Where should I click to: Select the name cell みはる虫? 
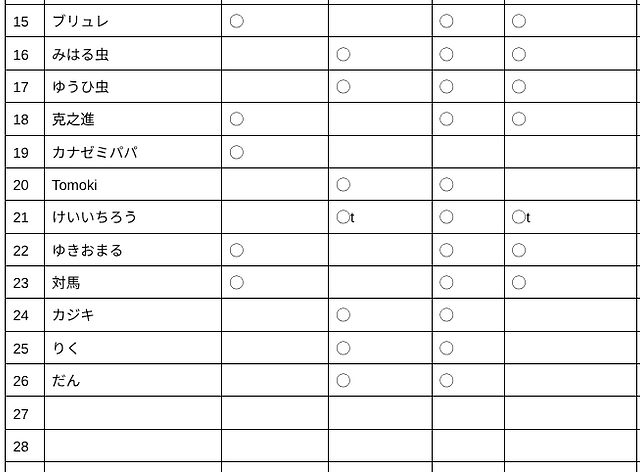[x=133, y=53]
